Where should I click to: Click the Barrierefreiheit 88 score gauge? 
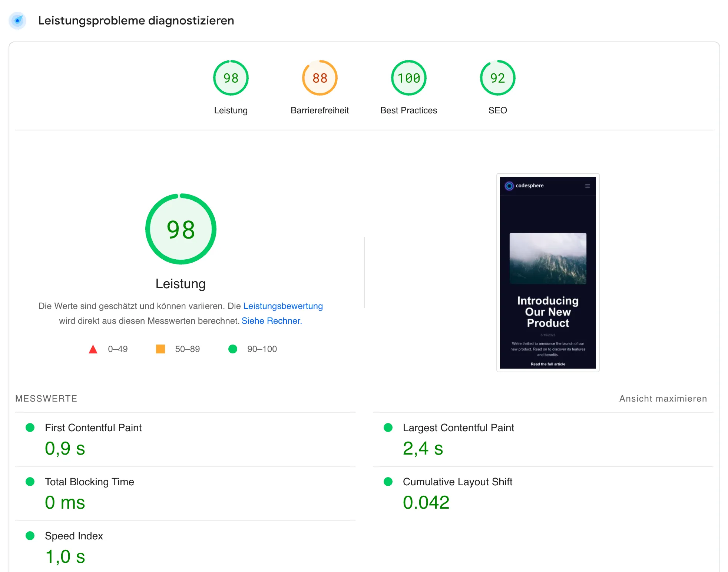click(320, 78)
